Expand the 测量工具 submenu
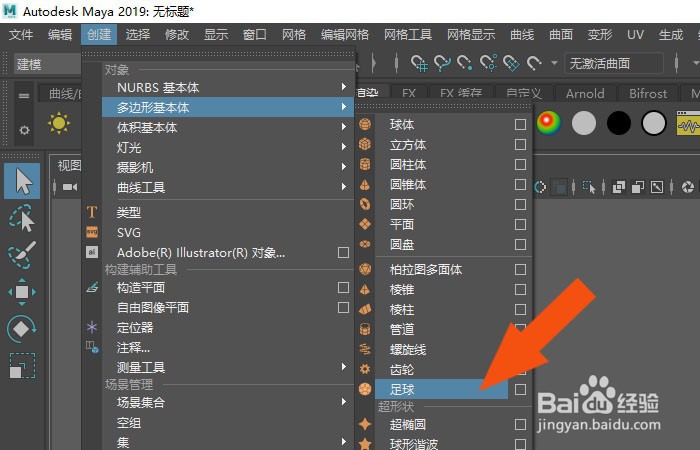Image resolution: width=700 pixels, height=450 pixels. pos(228,367)
